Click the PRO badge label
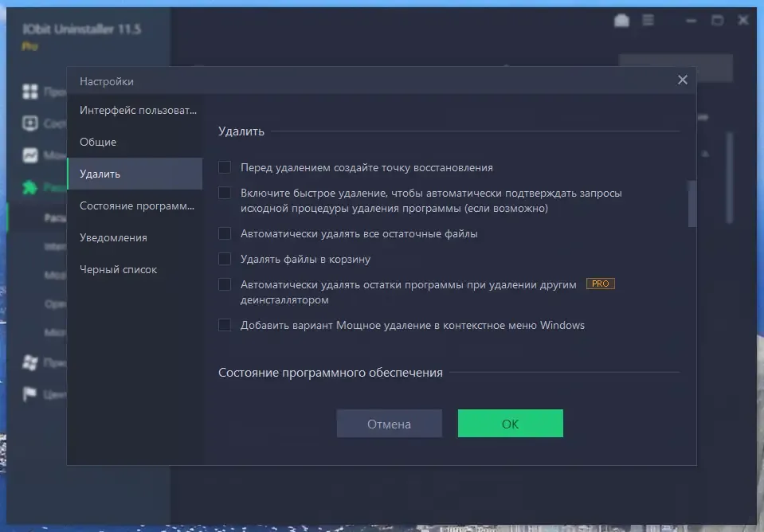Screen dimensions: 764x532 tap(601, 284)
